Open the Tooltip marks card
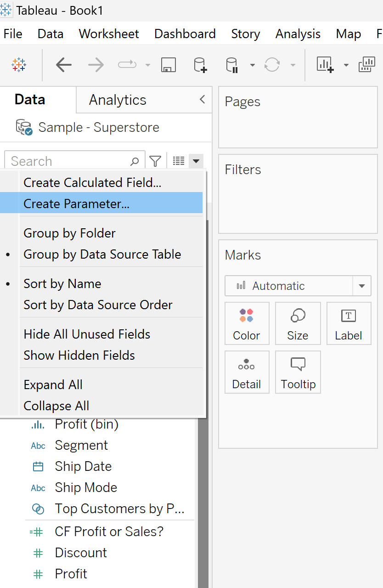This screenshot has width=383, height=588. (x=298, y=372)
